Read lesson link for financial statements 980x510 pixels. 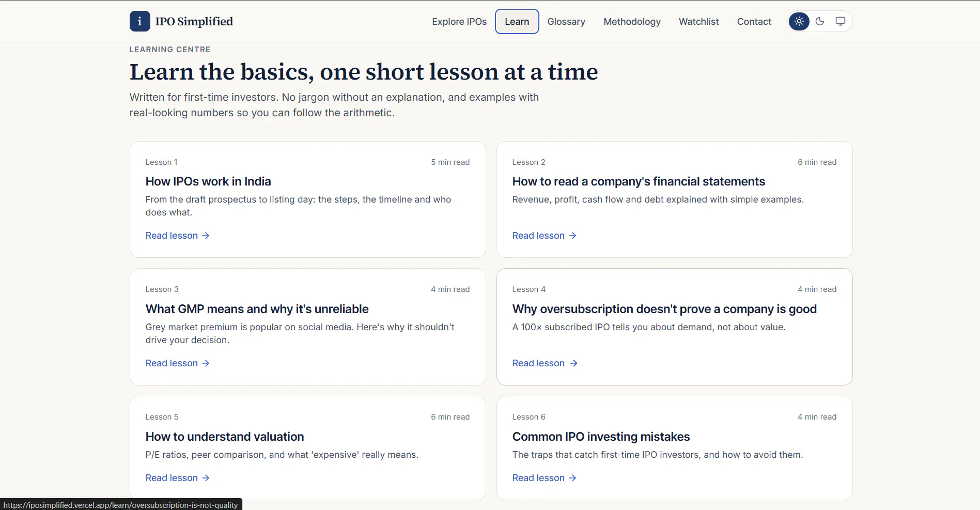tap(545, 236)
